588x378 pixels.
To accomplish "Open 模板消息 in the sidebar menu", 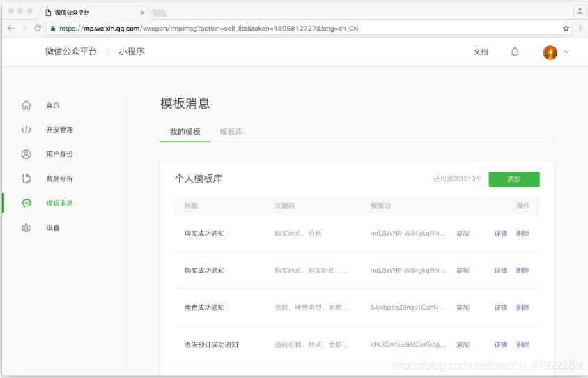I will (x=60, y=203).
